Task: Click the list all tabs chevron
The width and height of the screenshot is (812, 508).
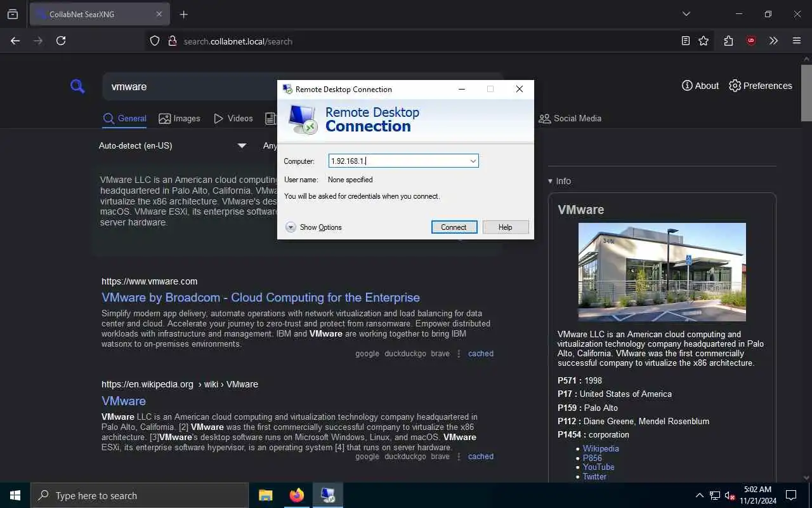Action: 686,14
